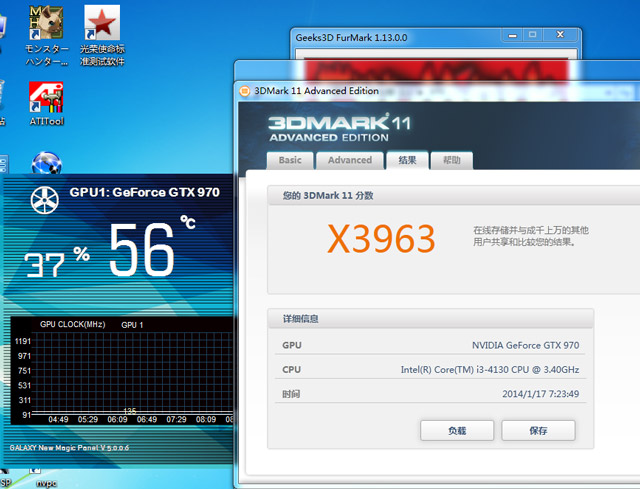The height and width of the screenshot is (489, 640).
Task: Click the online store and share description text
Action: click(x=531, y=236)
